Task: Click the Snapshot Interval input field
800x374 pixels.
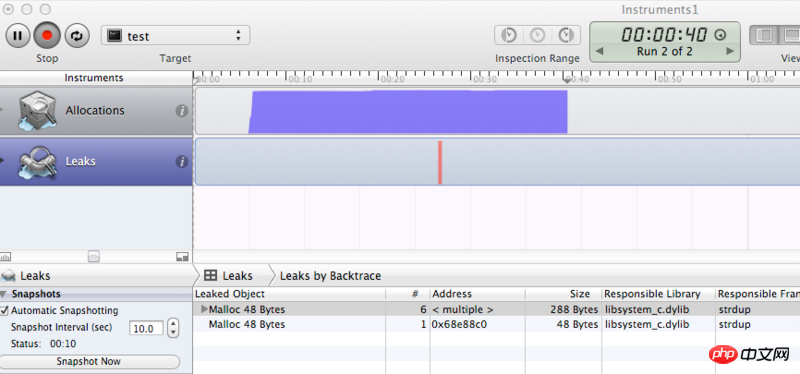Action: pos(146,328)
